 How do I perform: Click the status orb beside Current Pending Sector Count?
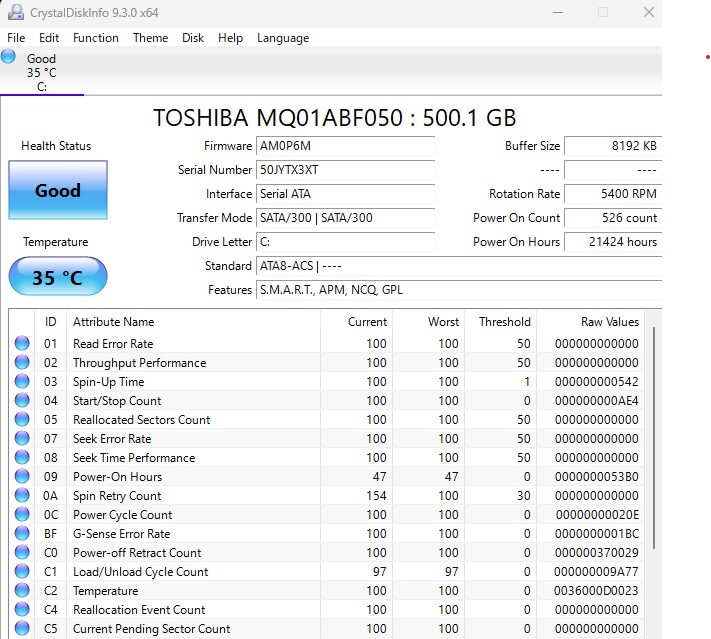pyautogui.click(x=22, y=629)
